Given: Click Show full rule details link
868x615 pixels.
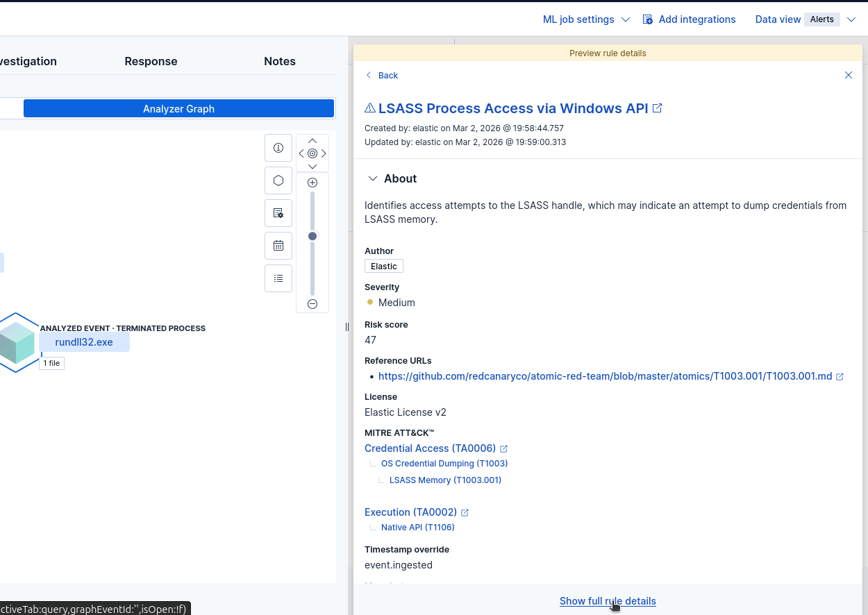Looking at the screenshot, I should (608, 601).
